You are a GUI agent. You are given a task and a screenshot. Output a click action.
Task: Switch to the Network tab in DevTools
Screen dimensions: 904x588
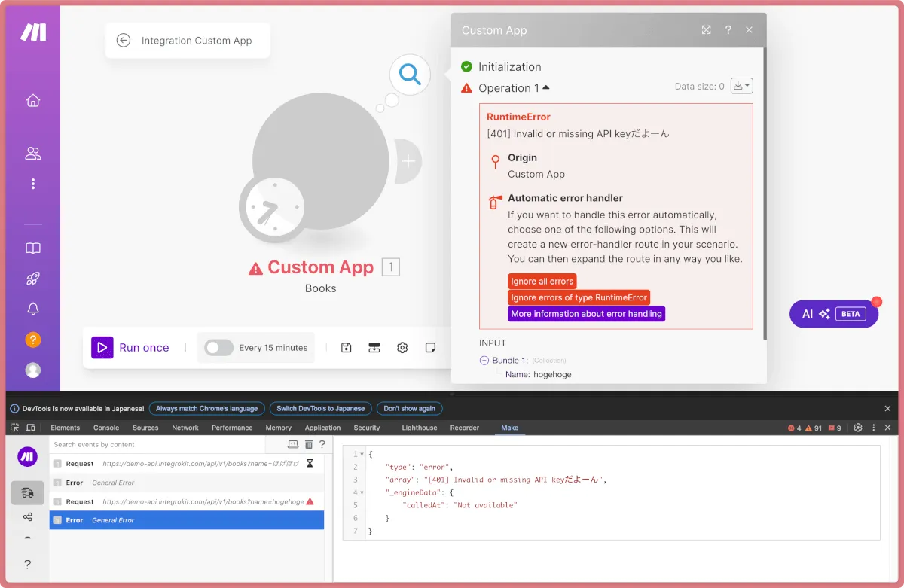[185, 428]
